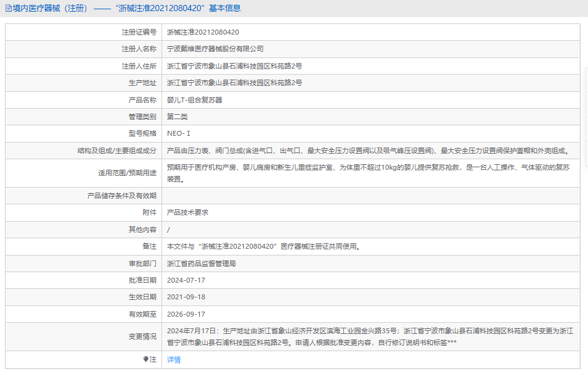Click the 境内医疗器械（注册）header title text
Viewport: 588px width, 374px height.
coord(51,9)
